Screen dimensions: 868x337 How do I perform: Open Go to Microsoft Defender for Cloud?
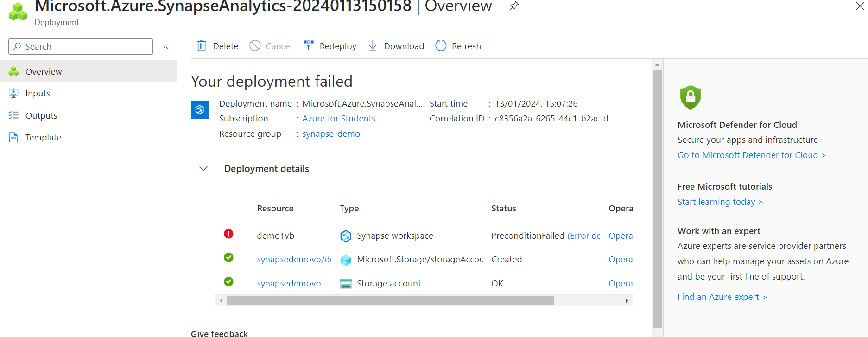click(751, 155)
